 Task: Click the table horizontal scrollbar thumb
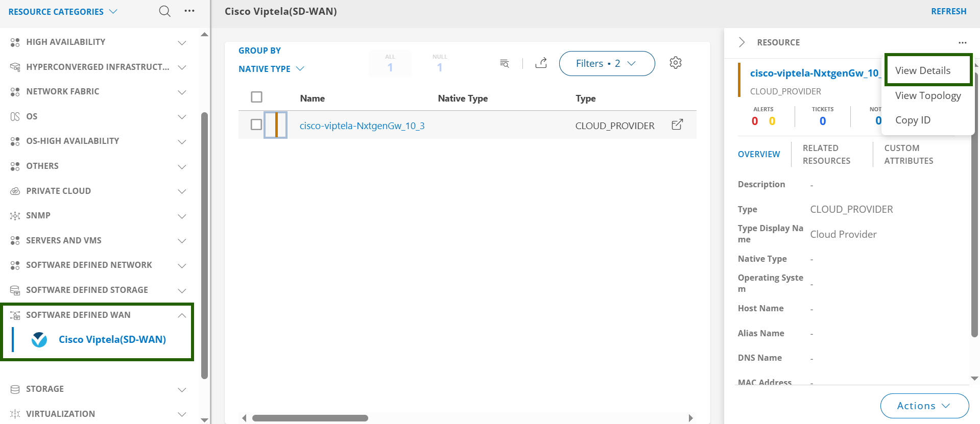(x=310, y=418)
